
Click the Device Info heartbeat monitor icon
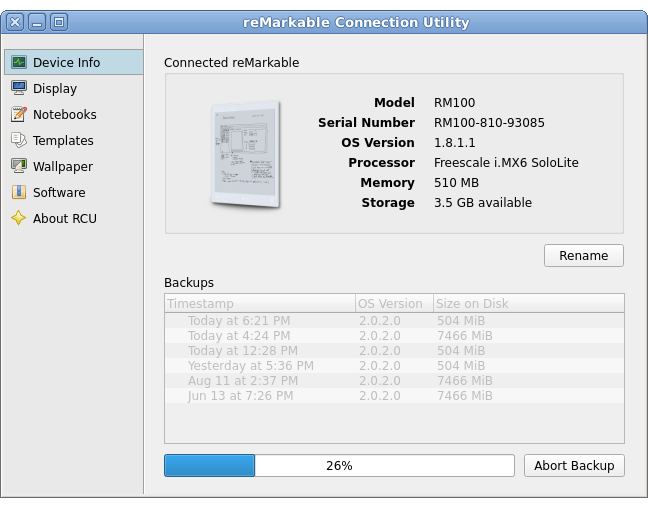tap(19, 62)
